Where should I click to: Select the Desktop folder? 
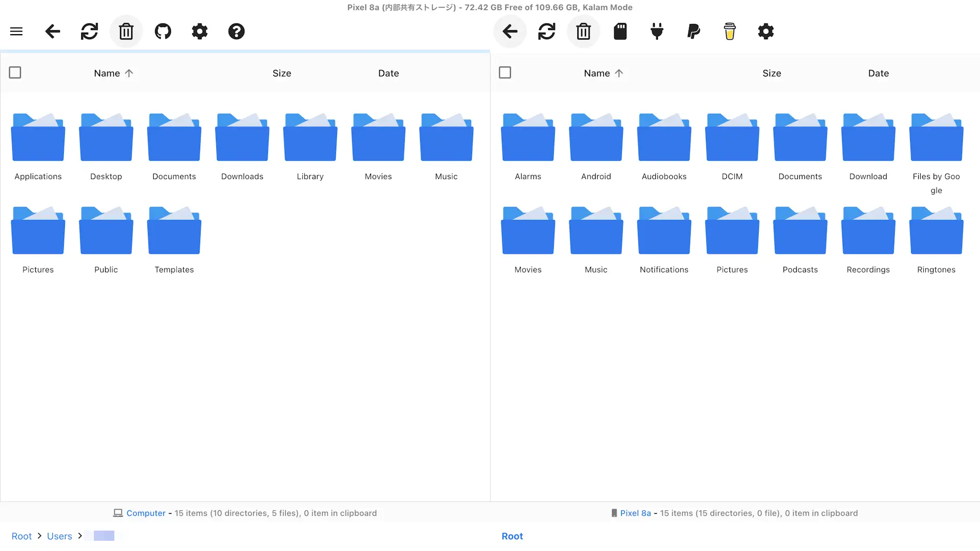click(106, 147)
